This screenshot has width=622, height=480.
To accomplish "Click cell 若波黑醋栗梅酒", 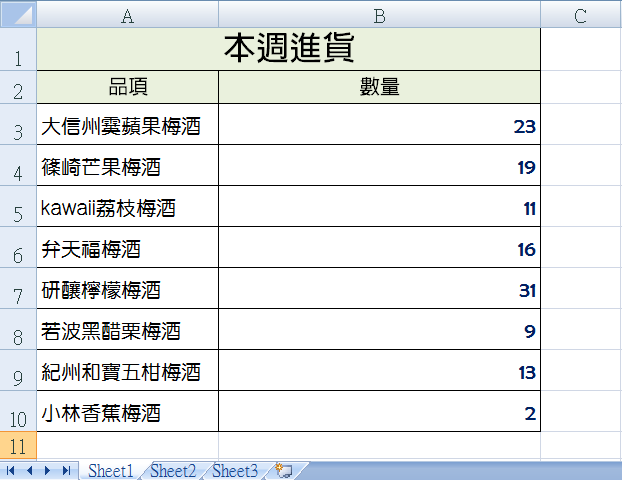I will (x=127, y=329).
